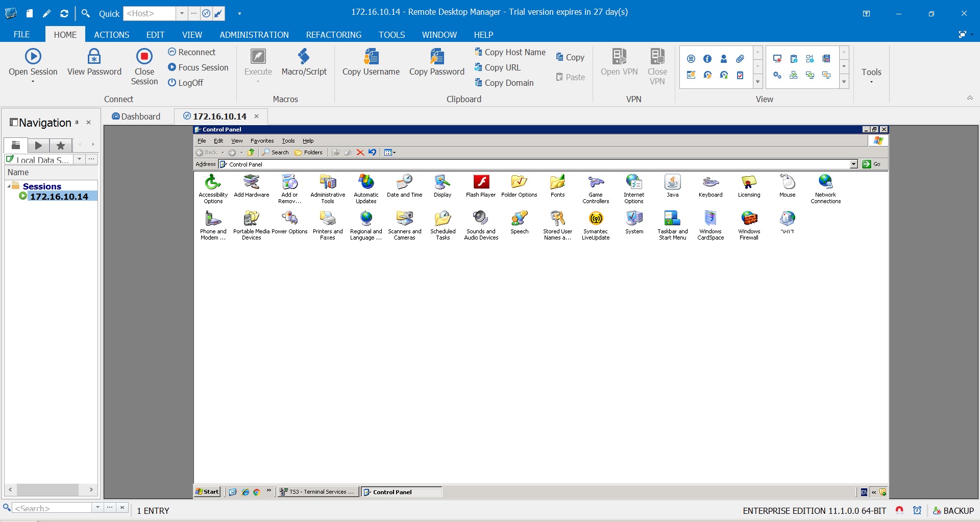Open the Quick connect Host dropdown
Viewport: 980px width, 522px height.
[x=182, y=13]
